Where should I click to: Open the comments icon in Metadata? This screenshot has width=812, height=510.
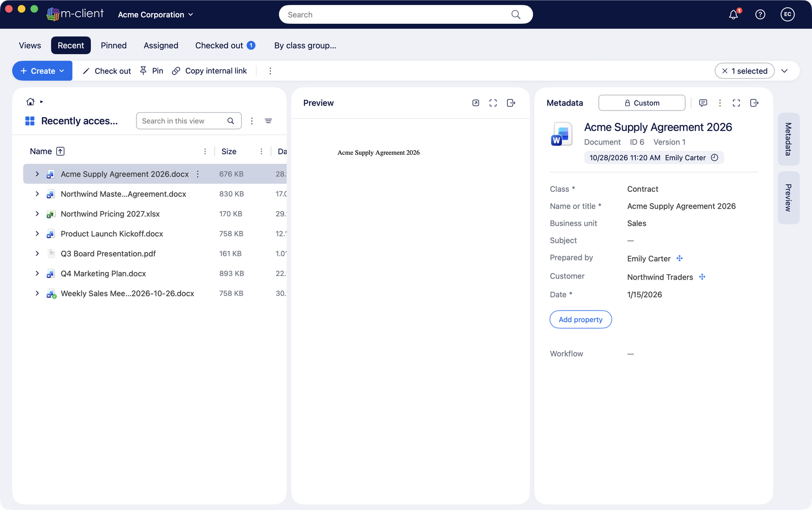point(703,103)
